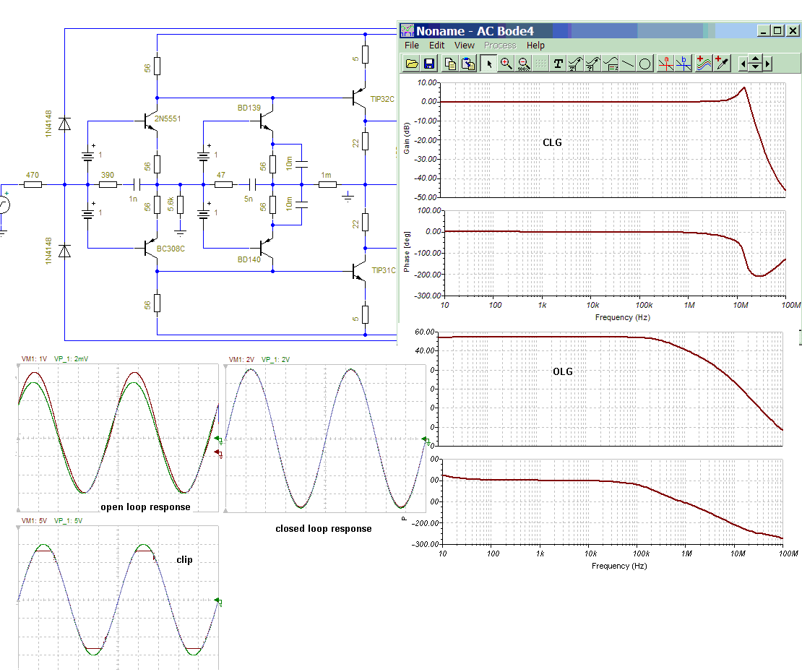Screen dimensions: 802x672
Task: Select the Text T tool
Action: (x=559, y=64)
